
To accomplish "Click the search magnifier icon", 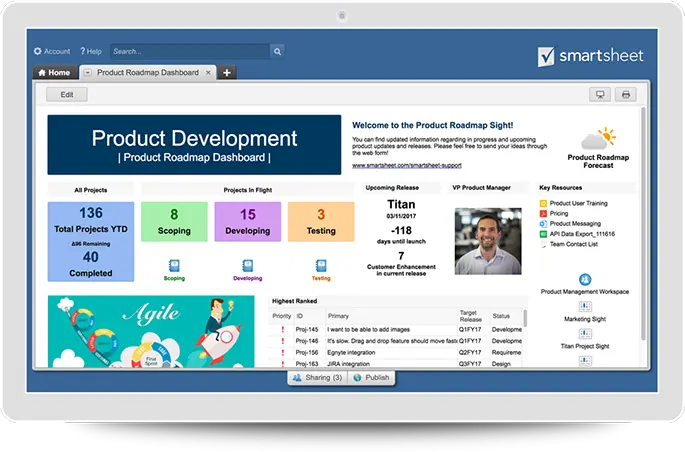I will point(277,51).
